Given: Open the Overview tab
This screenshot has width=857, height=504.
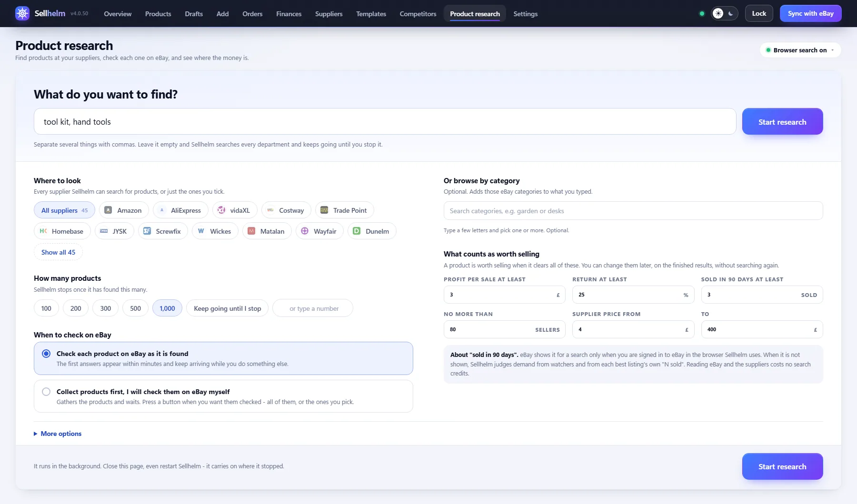Looking at the screenshot, I should pyautogui.click(x=118, y=14).
